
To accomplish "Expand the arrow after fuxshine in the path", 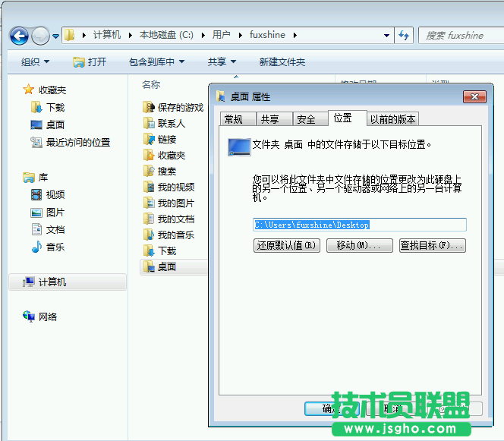I will (x=295, y=35).
